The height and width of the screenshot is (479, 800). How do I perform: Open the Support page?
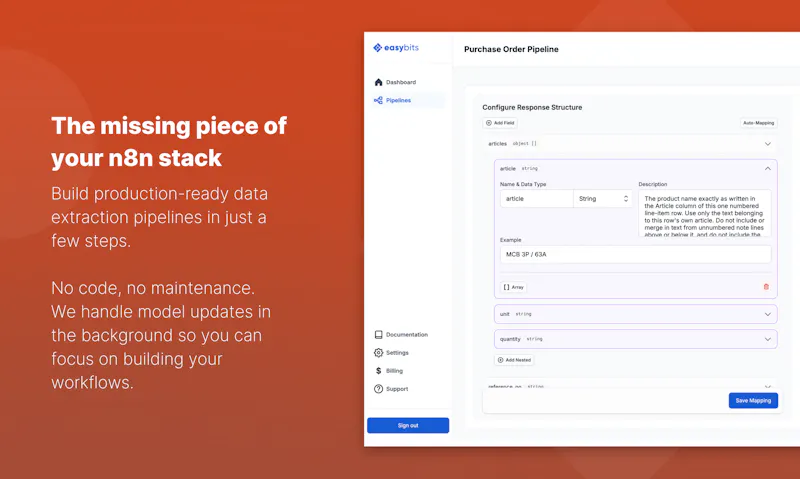pos(391,389)
